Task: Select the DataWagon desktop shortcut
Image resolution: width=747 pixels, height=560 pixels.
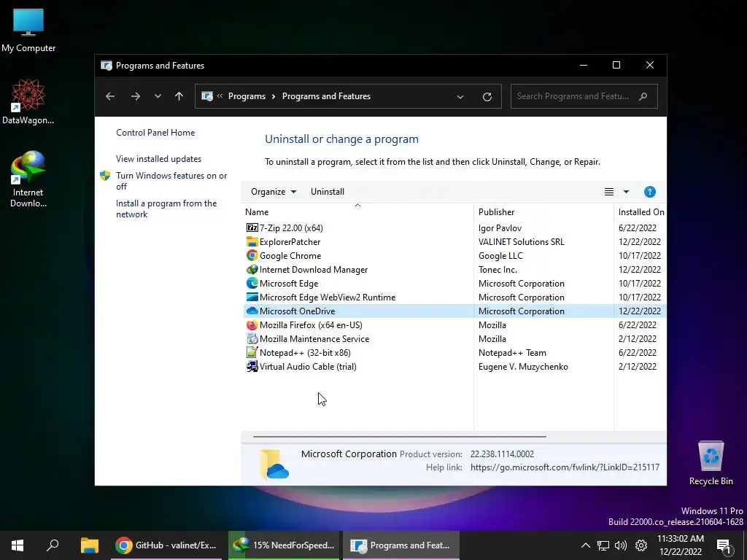Action: tap(28, 102)
